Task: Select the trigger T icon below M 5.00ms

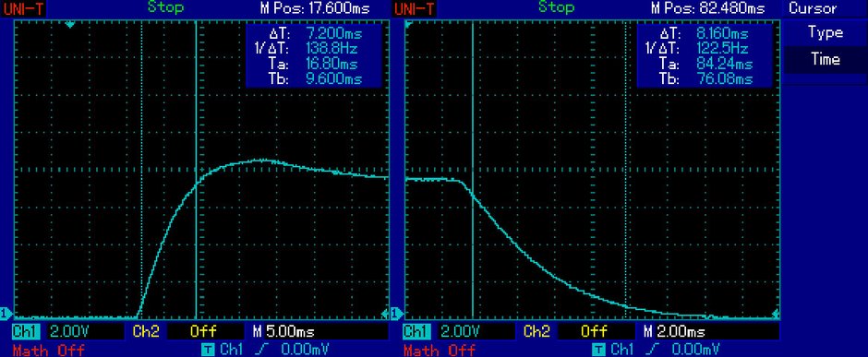Action: [x=208, y=350]
